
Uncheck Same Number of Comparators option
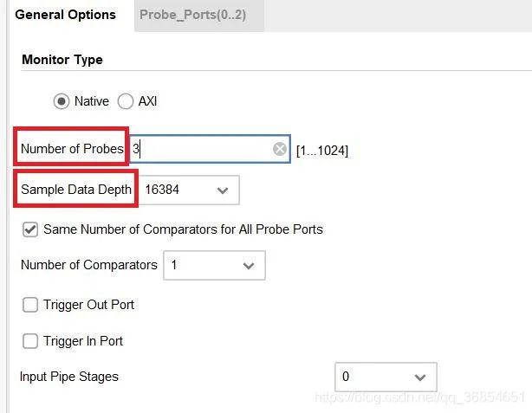[30, 229]
